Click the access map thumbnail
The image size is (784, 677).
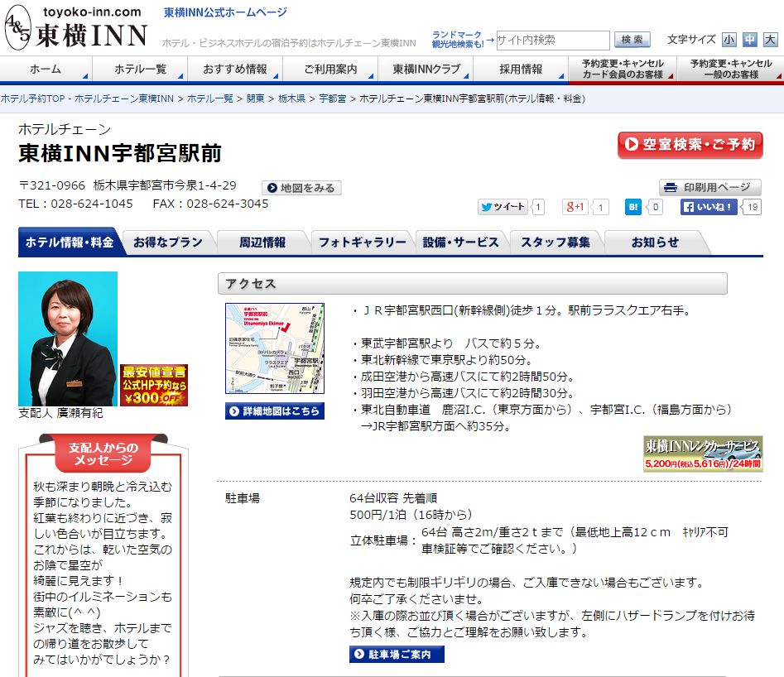coord(275,348)
